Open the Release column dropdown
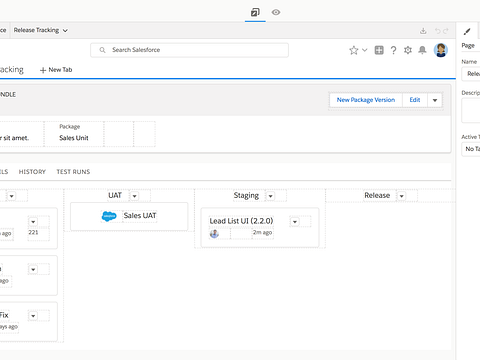Screen dimensions: 480x360 point(401,196)
